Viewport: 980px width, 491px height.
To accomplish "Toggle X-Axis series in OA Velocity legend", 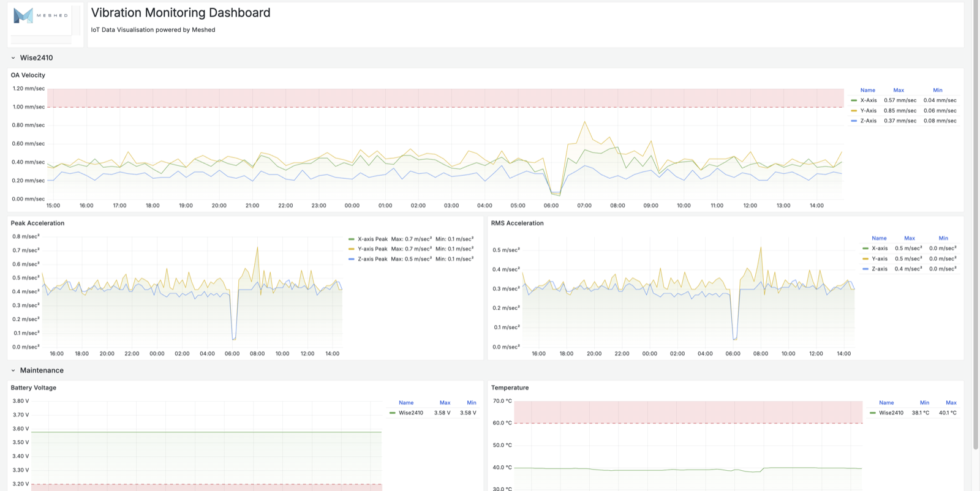I will point(869,100).
